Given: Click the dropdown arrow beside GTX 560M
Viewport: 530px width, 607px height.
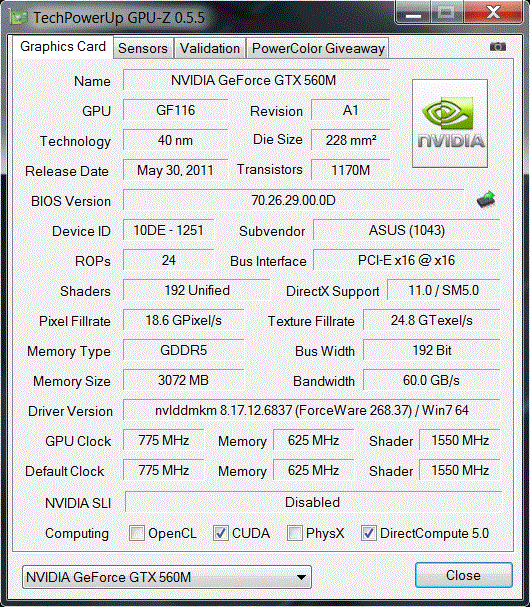Looking at the screenshot, I should [x=301, y=577].
